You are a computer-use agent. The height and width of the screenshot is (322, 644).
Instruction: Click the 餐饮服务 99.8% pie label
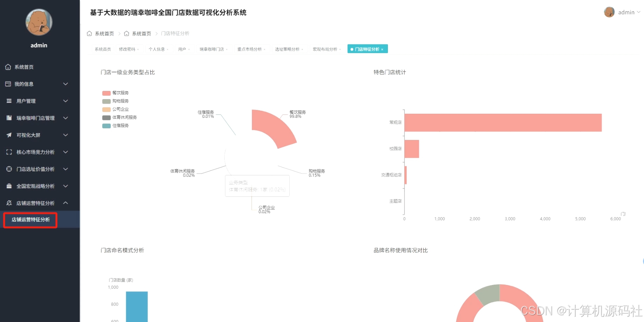click(x=298, y=114)
